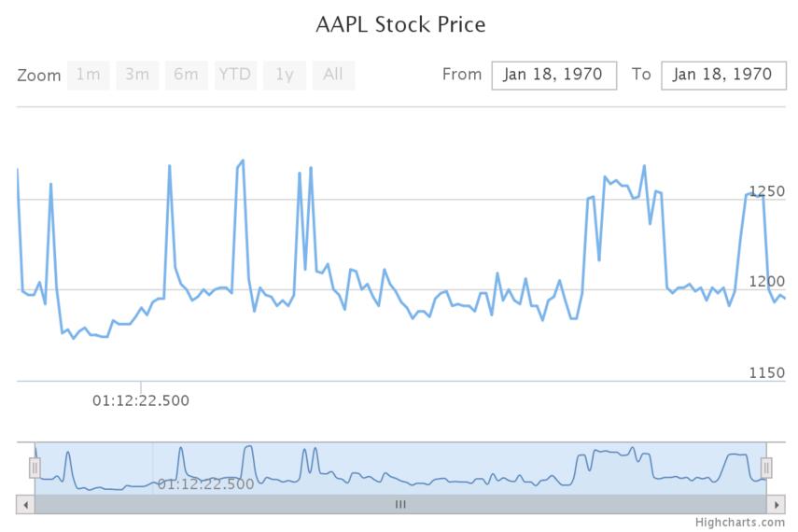The image size is (798, 532).
Task: Open the Highcharts.com credits link
Action: 740,522
